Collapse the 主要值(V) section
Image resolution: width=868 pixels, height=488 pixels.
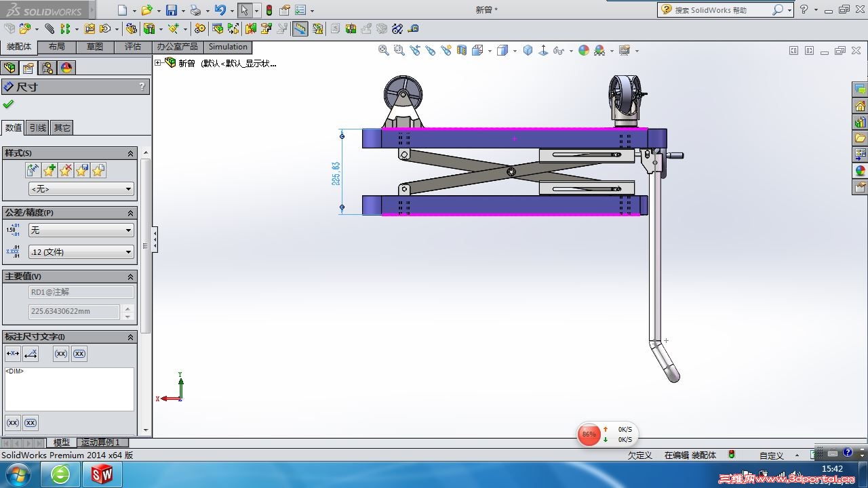click(131, 277)
